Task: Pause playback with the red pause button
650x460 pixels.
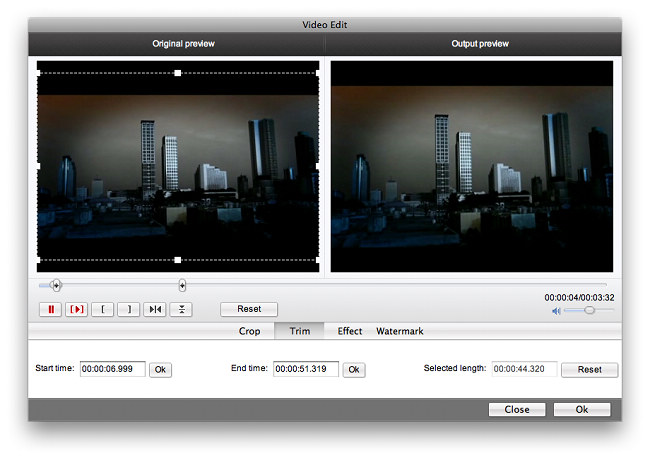Action: click(x=51, y=310)
